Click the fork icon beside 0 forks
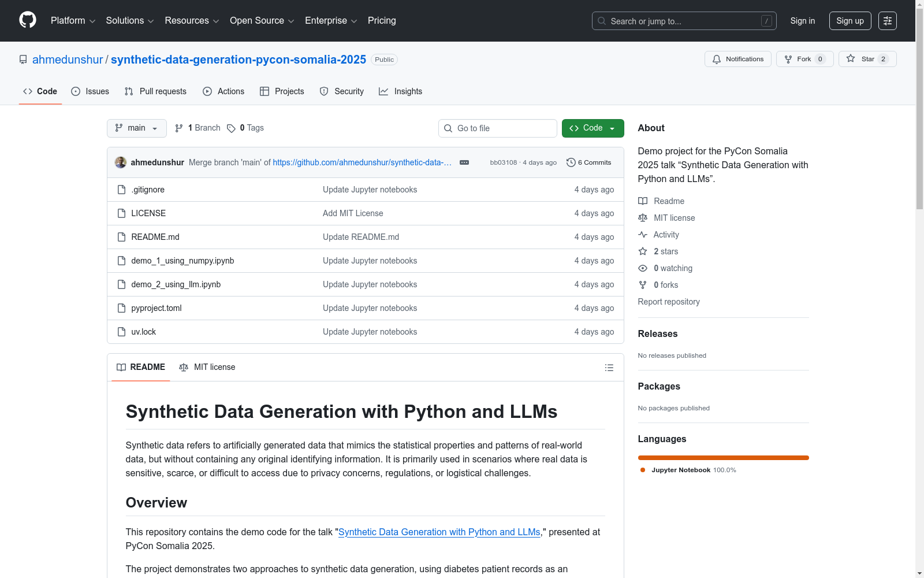The image size is (924, 578). pos(643,285)
